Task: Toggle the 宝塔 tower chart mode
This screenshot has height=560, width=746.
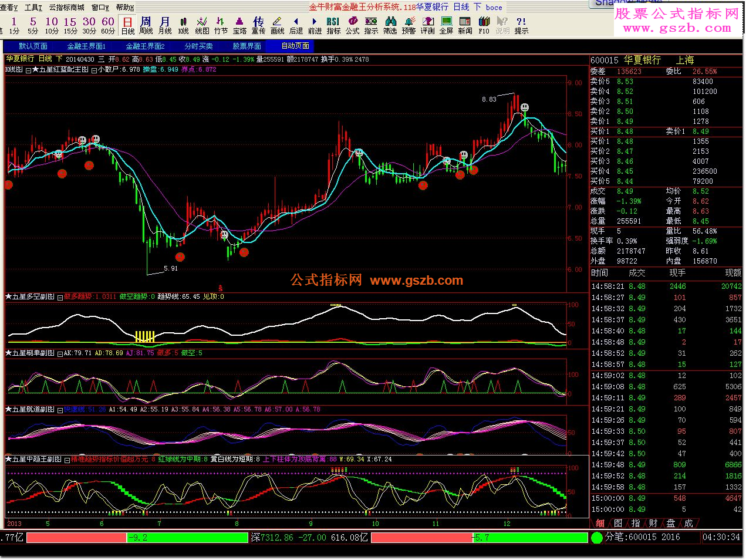Action: pyautogui.click(x=239, y=25)
